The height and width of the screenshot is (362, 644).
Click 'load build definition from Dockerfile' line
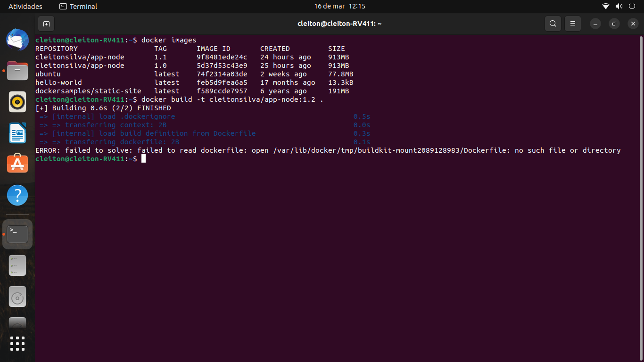(x=148, y=133)
